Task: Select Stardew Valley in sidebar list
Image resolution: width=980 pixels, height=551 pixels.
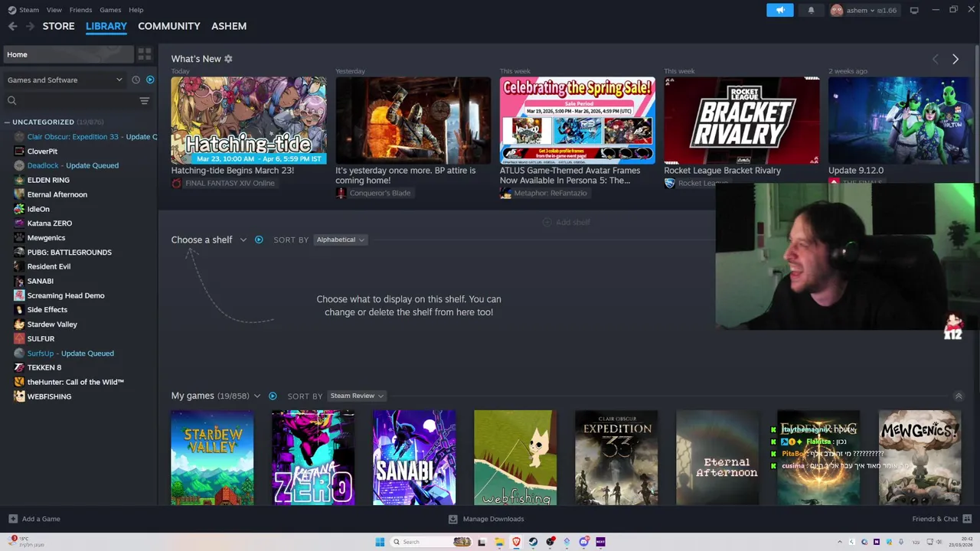Action: point(52,324)
